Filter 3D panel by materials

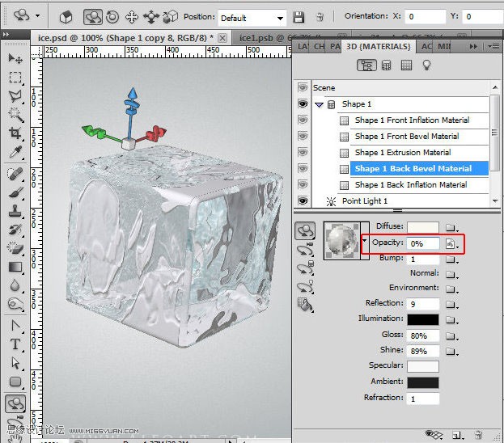(406, 65)
